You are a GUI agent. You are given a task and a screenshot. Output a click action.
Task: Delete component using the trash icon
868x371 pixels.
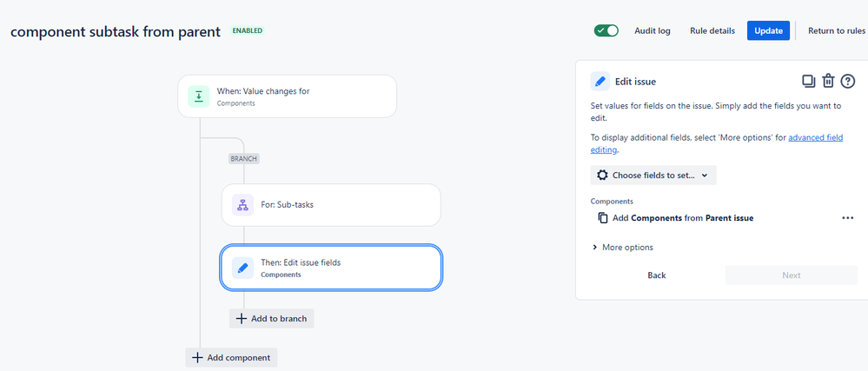click(x=828, y=82)
